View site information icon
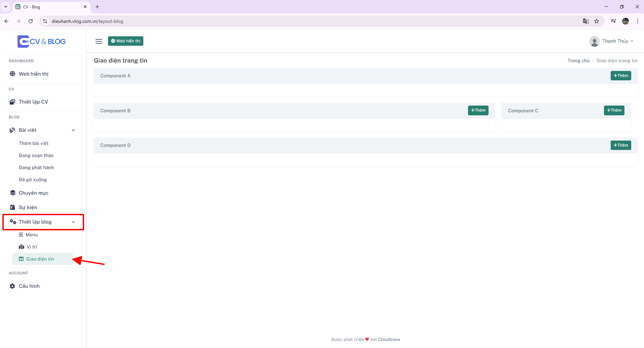The width and height of the screenshot is (644, 348). pyautogui.click(x=45, y=21)
